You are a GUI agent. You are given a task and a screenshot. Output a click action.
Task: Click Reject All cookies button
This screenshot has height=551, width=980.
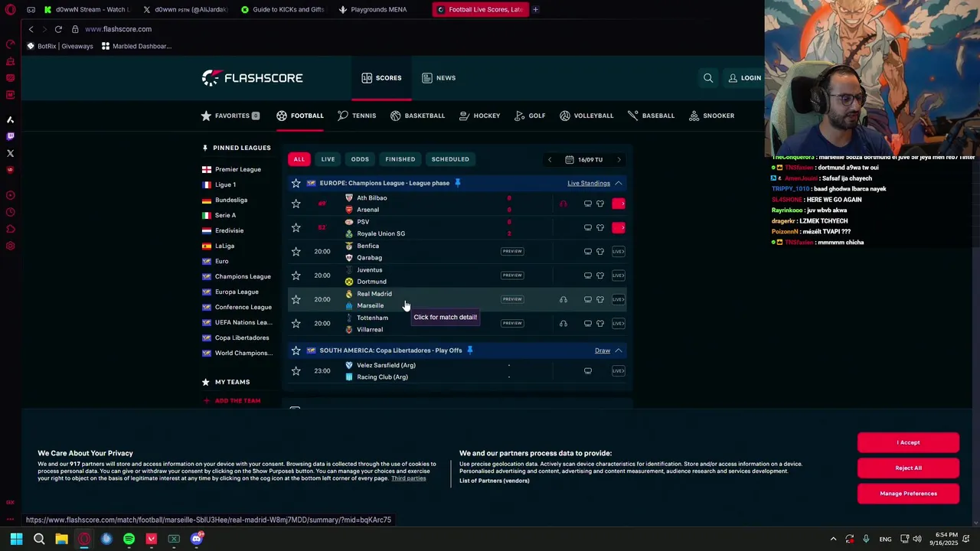tap(908, 468)
